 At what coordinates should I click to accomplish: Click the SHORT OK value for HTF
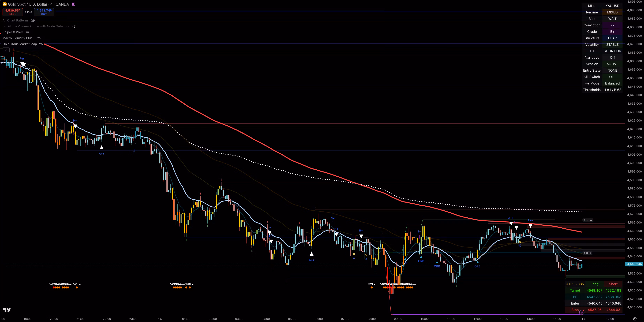pyautogui.click(x=612, y=51)
